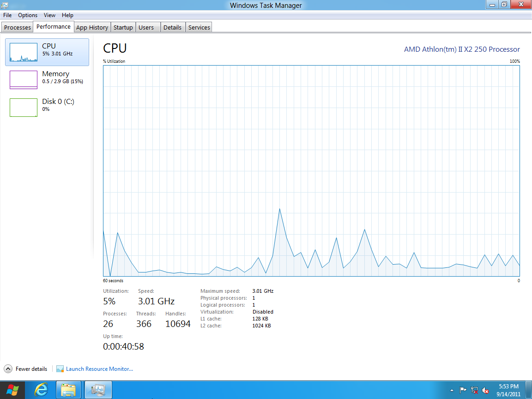Screen dimensions: 532x399
Task: Click the Speed value 3.01 GHz
Action: [x=157, y=301]
